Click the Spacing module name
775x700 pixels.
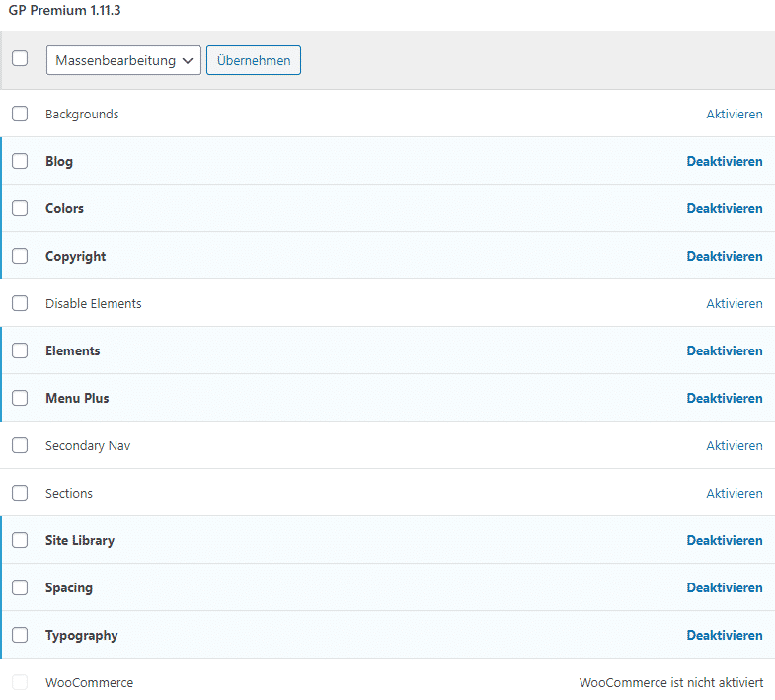click(x=69, y=589)
